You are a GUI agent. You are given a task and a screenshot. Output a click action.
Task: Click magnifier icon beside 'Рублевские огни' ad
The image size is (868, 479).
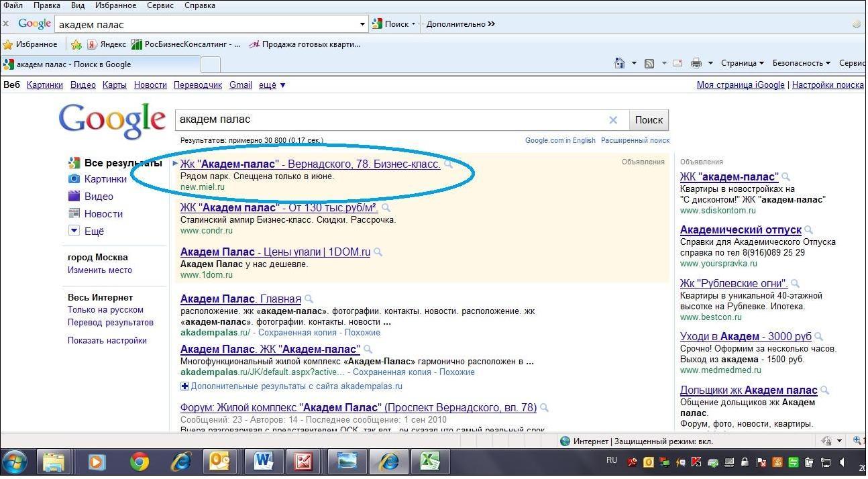pos(795,283)
